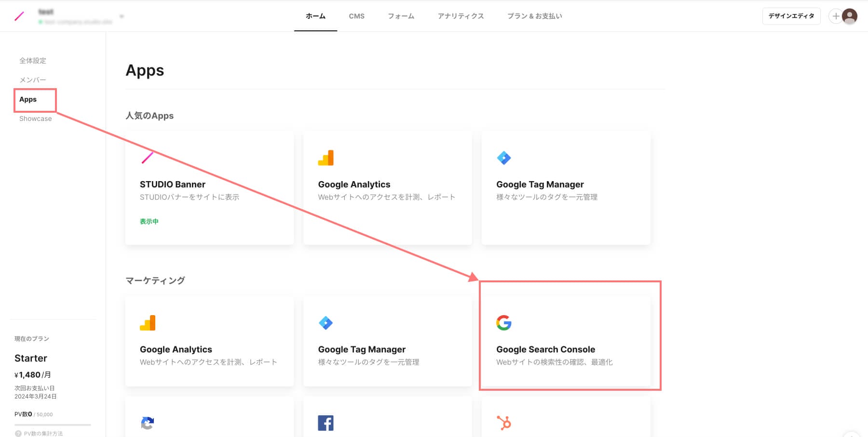Click Google Tag Manager icon under マーケティング
The width and height of the screenshot is (868, 437).
pyautogui.click(x=325, y=323)
